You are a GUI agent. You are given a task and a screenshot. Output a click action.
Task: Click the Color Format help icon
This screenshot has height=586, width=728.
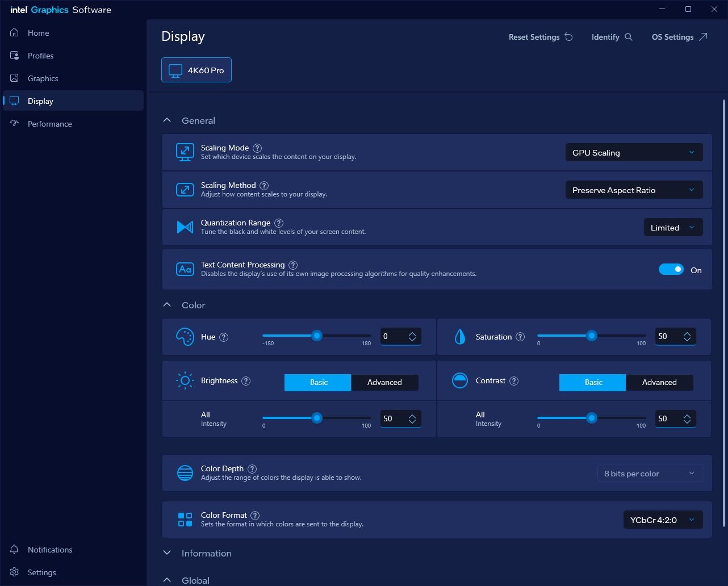pyautogui.click(x=255, y=516)
